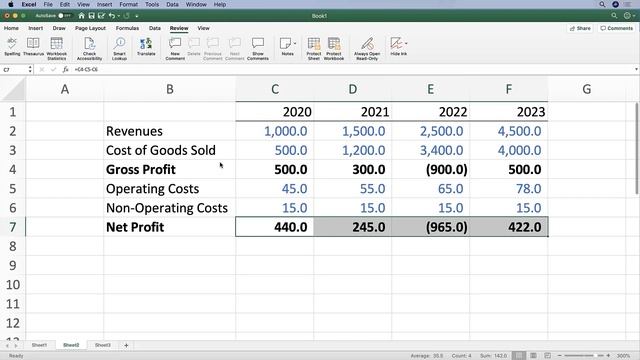Screen dimensions: 640x360
Task: Run Check Accessibility
Action: (x=89, y=49)
